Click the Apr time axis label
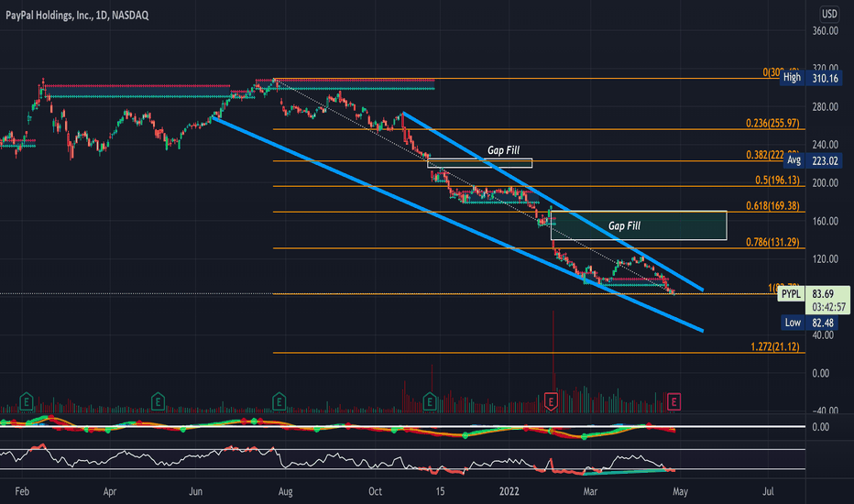This screenshot has width=854, height=504. point(109,491)
